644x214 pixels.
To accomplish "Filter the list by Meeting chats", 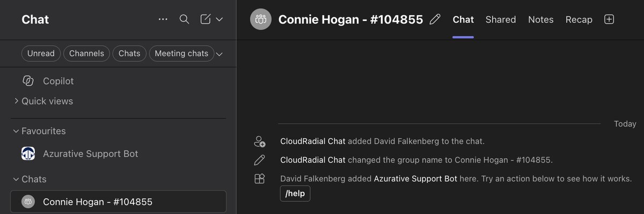I will (181, 54).
